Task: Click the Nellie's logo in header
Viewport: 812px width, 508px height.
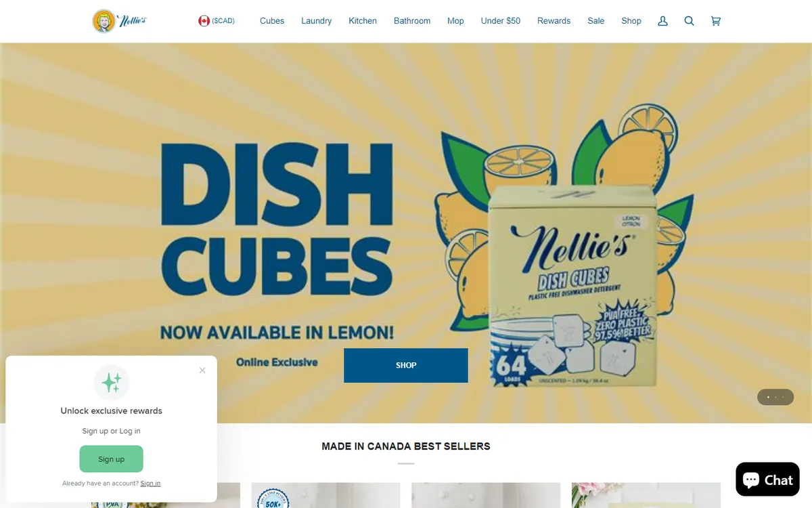Action: click(119, 21)
